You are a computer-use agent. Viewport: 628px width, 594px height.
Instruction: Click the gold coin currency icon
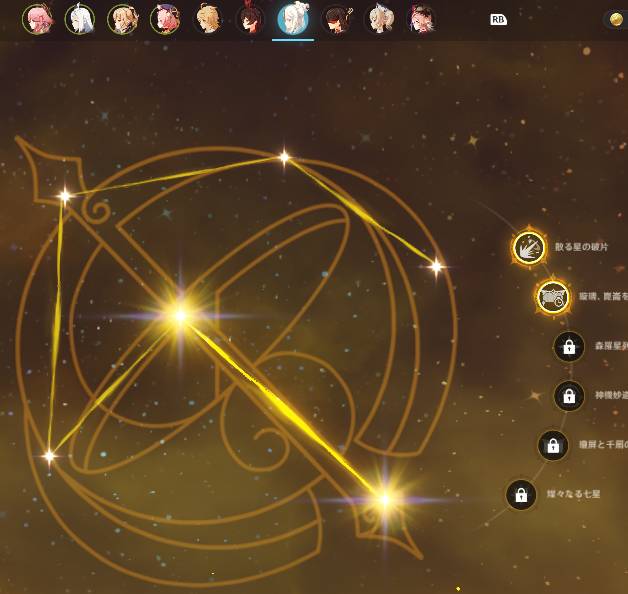point(616,19)
